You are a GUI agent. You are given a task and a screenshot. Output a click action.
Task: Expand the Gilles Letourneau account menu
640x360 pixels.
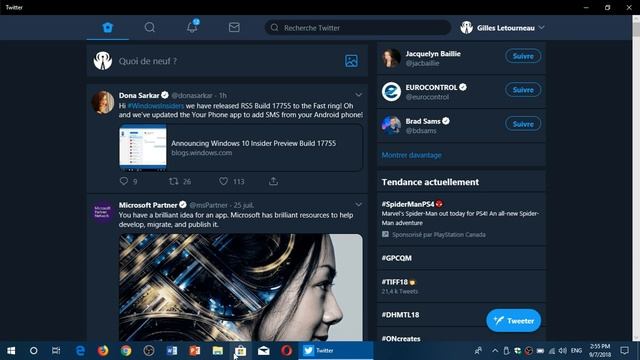[502, 28]
